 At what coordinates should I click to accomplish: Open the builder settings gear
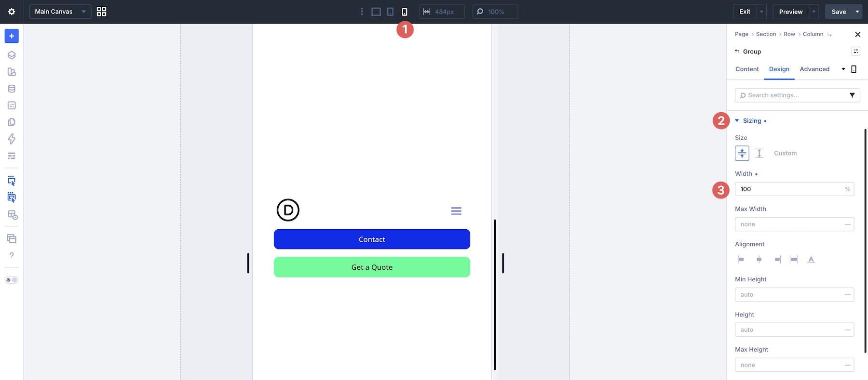(x=12, y=12)
